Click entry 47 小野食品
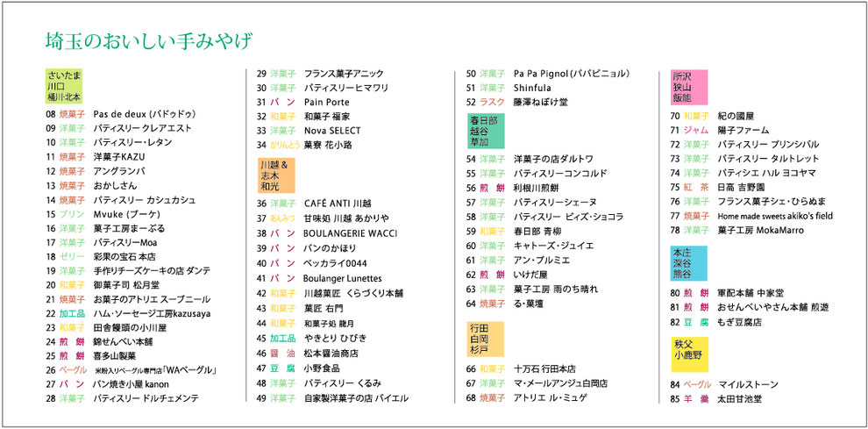Image resolution: width=868 pixels, height=429 pixels. pyautogui.click(x=298, y=368)
